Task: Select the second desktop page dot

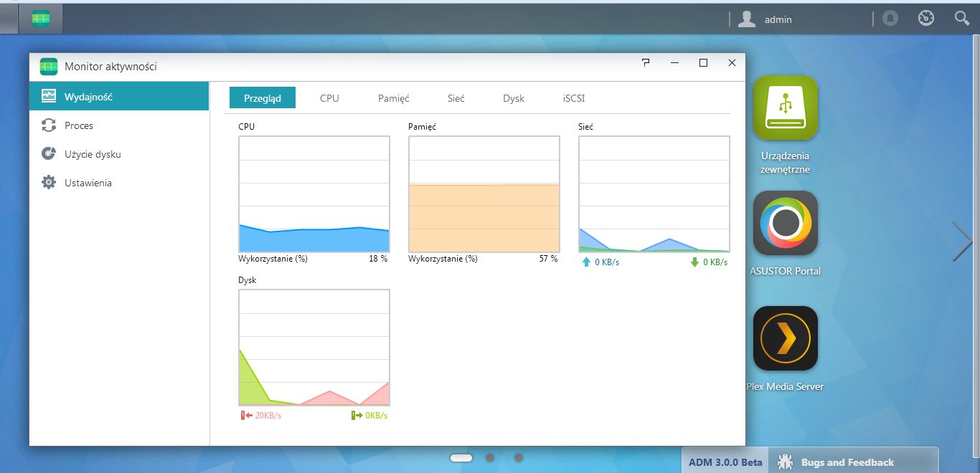Action: click(490, 457)
